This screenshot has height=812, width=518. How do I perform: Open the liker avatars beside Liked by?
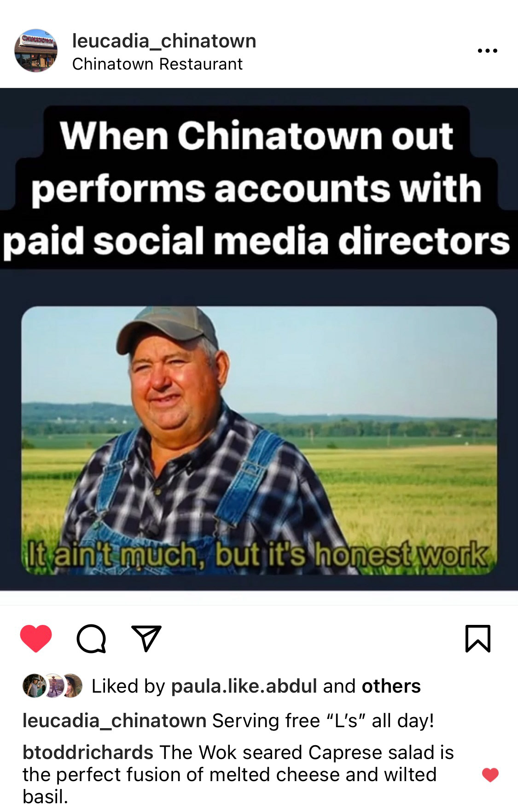tap(52, 686)
